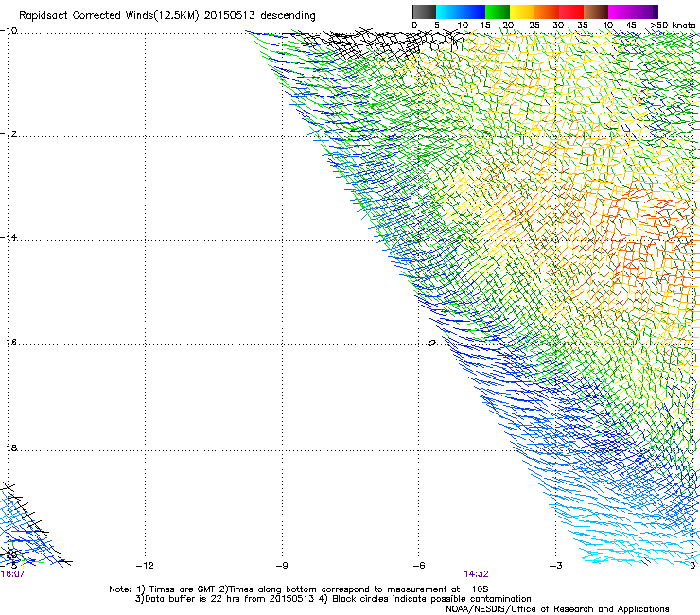
Task: Click the -9 longitude axis label
Action: 282,566
